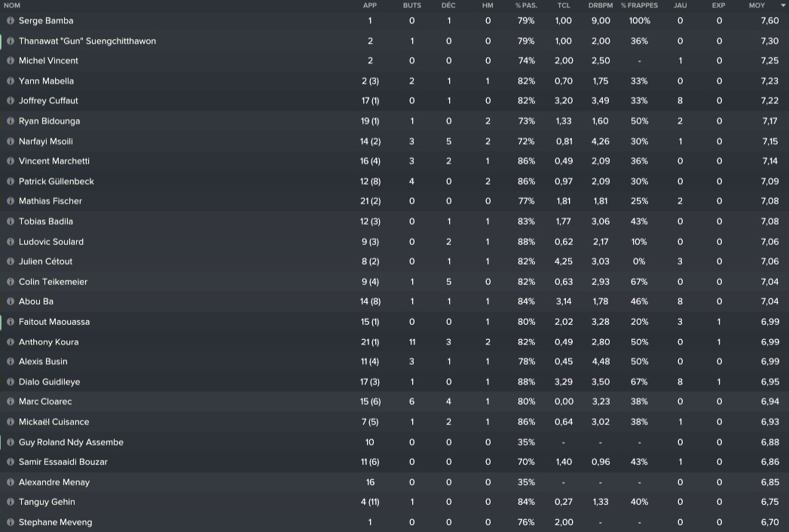Sort table by NOM column header
Image resolution: width=789 pixels, height=532 pixels.
coord(12,5)
